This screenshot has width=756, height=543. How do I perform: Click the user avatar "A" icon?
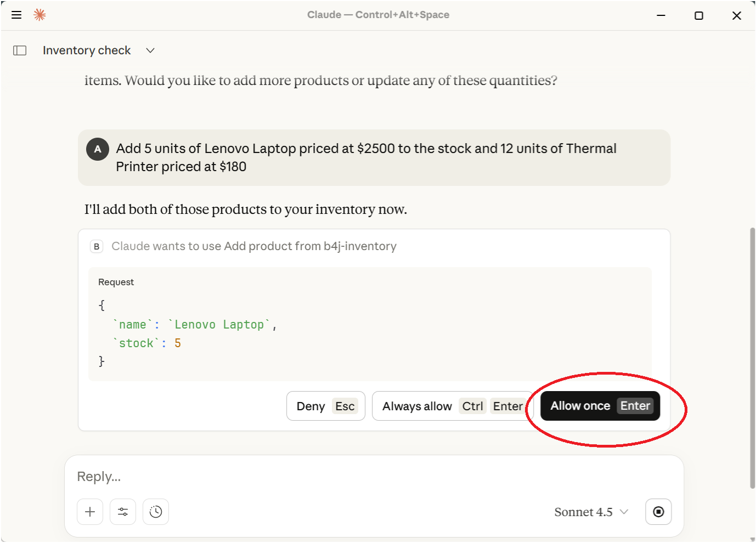(x=98, y=149)
